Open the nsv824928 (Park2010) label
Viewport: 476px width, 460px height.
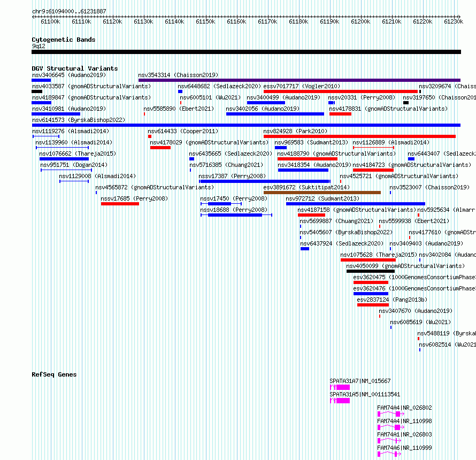[295, 131]
